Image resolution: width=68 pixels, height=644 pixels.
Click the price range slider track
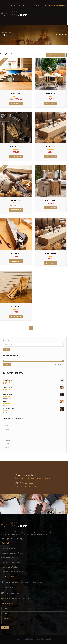(x=33, y=361)
